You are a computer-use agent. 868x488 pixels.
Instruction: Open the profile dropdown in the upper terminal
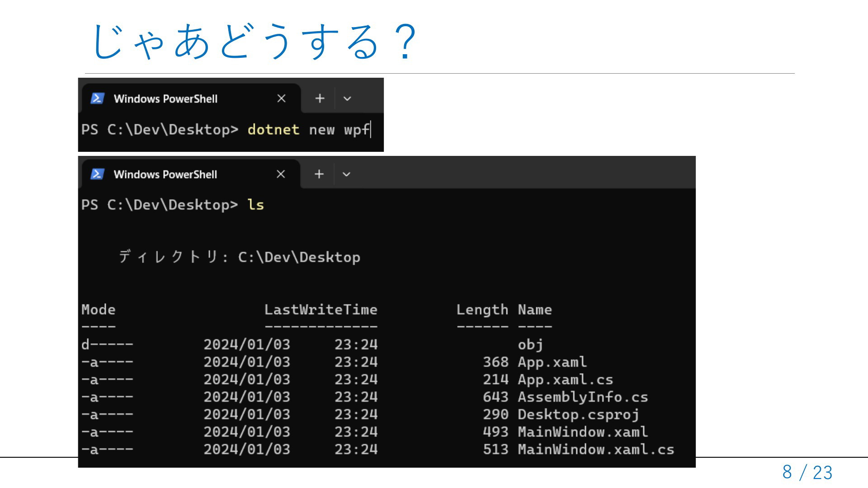347,99
